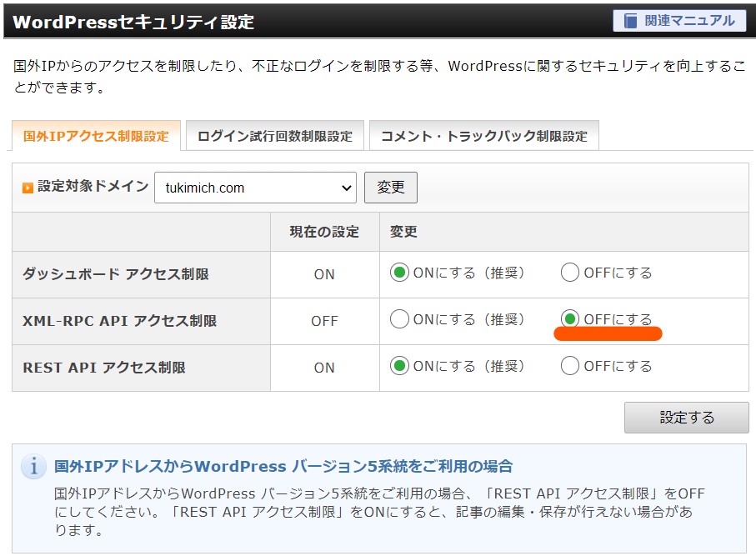
Task: Click the heading 国外IPアドレスからWordPress バージョン5系統をご利用の場合
Action: click(x=283, y=466)
